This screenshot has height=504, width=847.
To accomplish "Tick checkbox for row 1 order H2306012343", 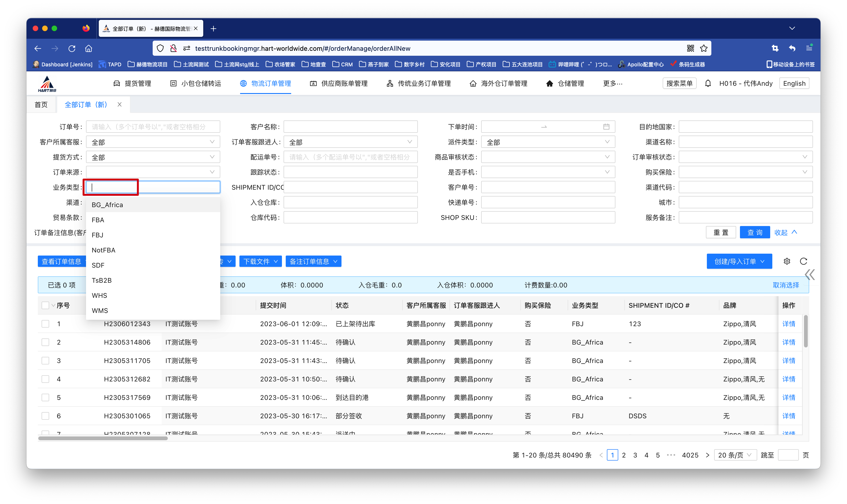I will [45, 324].
